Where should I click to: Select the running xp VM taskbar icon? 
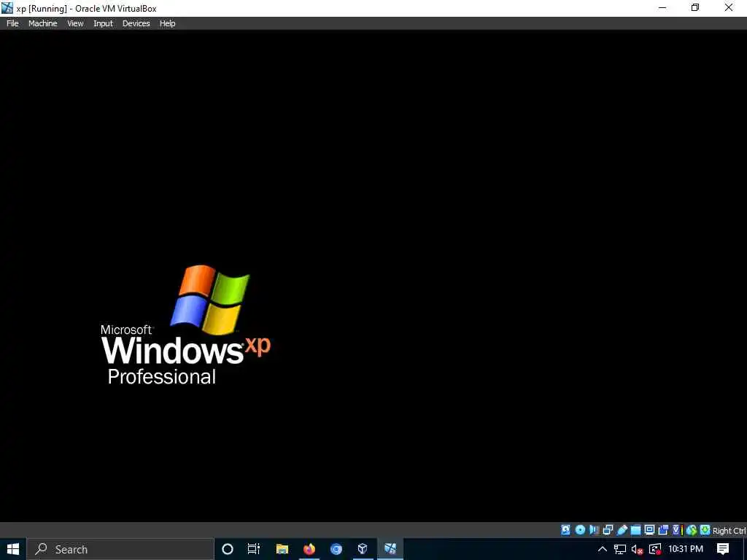point(390,549)
